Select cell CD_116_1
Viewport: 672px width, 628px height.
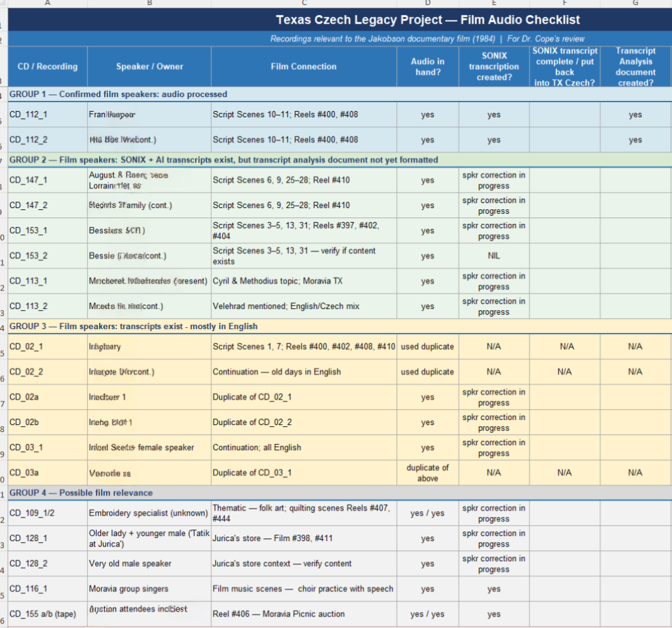pyautogui.click(x=47, y=589)
